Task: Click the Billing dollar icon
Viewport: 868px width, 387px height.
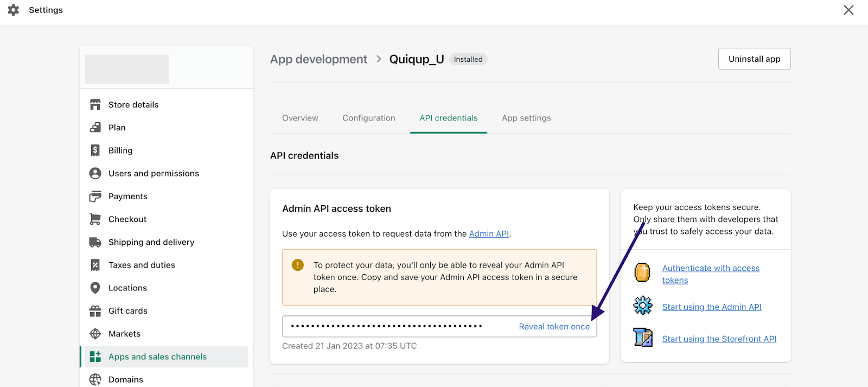Action: [x=95, y=150]
